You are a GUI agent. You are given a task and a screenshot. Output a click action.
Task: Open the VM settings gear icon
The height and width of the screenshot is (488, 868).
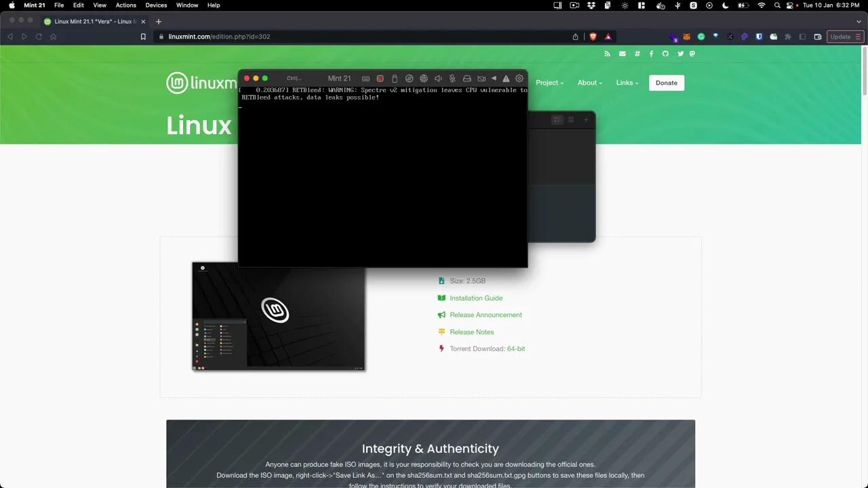coord(519,78)
